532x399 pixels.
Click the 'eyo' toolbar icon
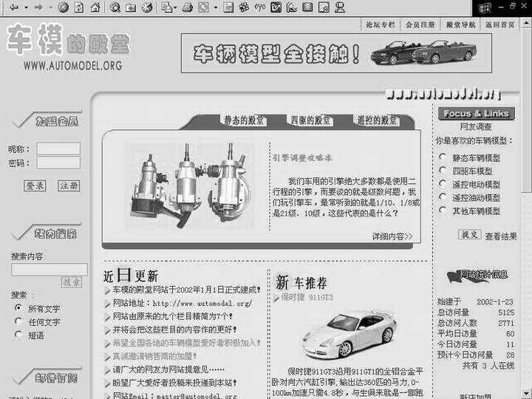260,7
